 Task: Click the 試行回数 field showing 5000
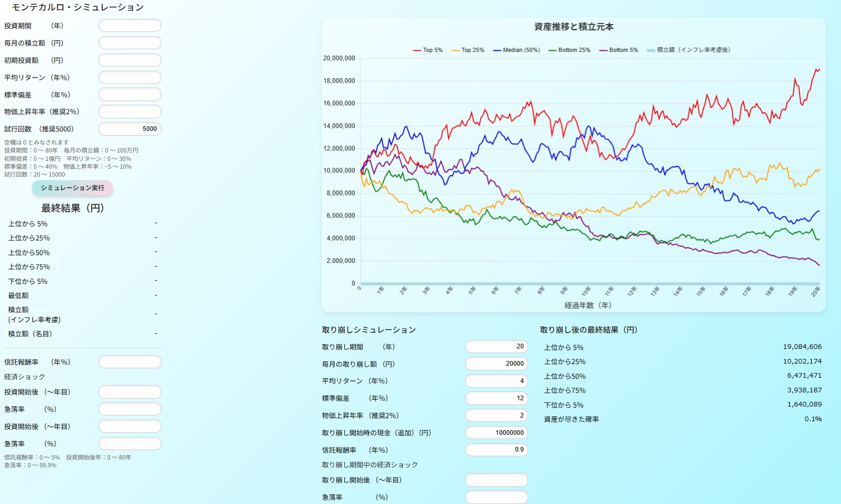(129, 129)
